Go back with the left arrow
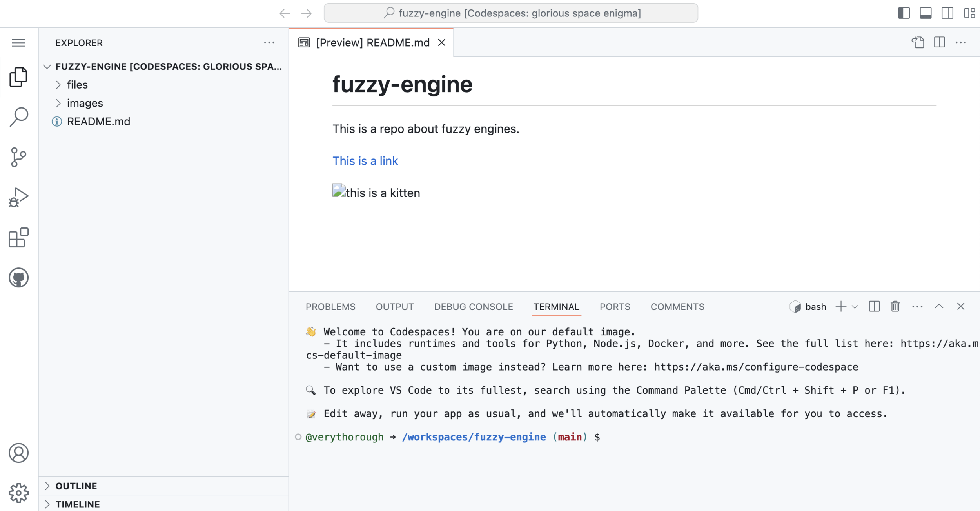The width and height of the screenshot is (980, 511). tap(285, 13)
